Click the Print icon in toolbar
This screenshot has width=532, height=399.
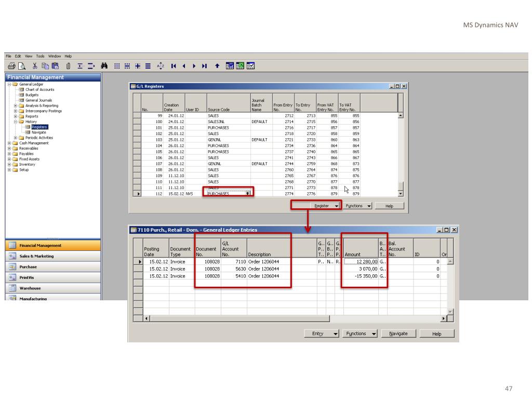click(x=10, y=66)
